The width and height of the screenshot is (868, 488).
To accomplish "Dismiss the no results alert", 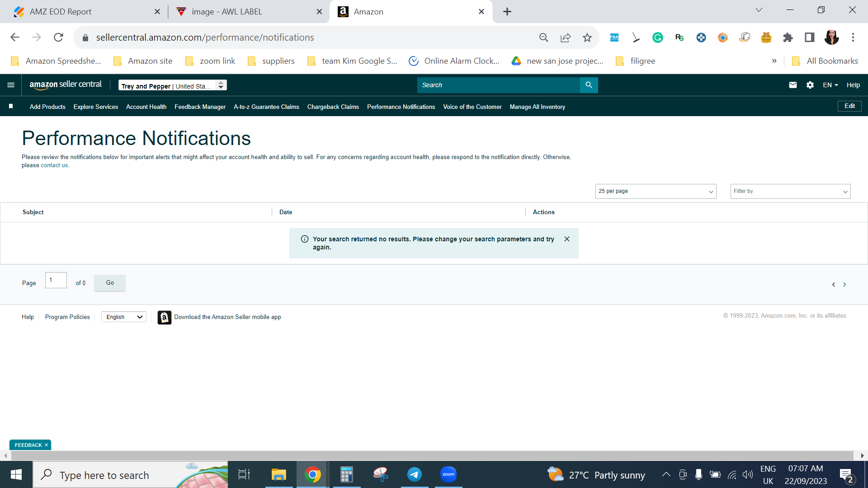I will [567, 239].
